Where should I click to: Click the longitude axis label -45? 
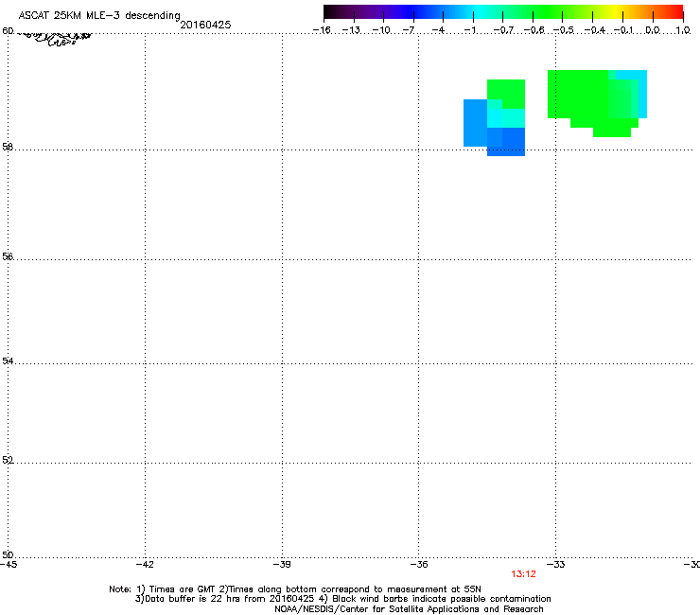click(x=9, y=565)
